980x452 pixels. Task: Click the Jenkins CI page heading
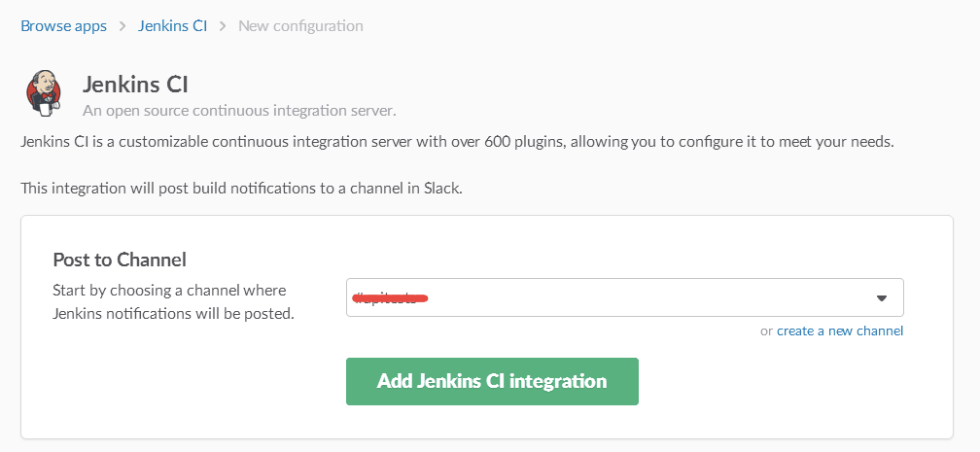tap(135, 85)
